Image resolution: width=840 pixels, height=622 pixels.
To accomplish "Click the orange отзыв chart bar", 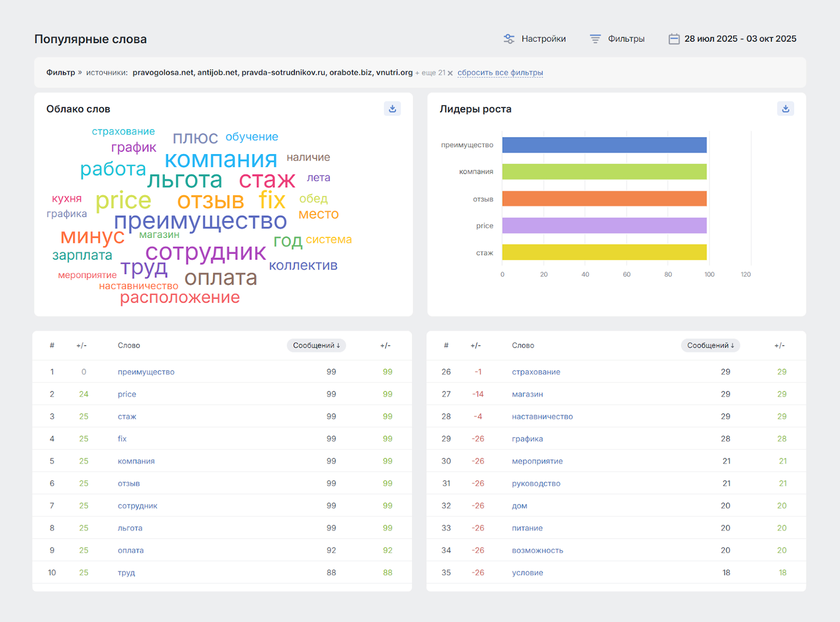I will click(604, 199).
